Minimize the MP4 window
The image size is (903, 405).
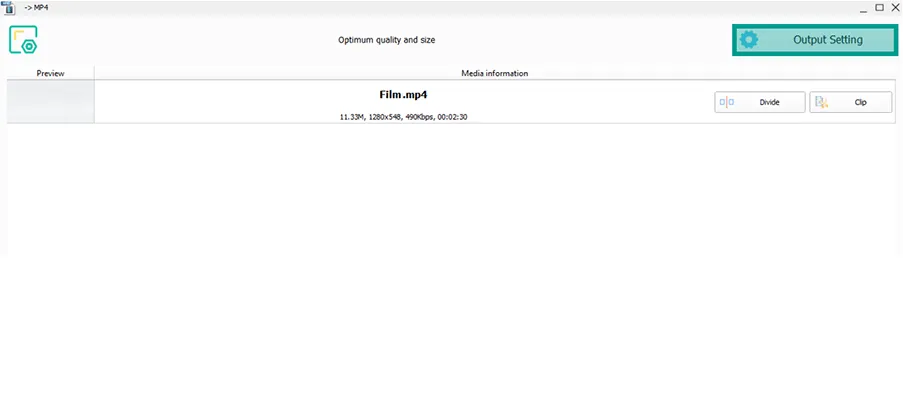[x=863, y=8]
